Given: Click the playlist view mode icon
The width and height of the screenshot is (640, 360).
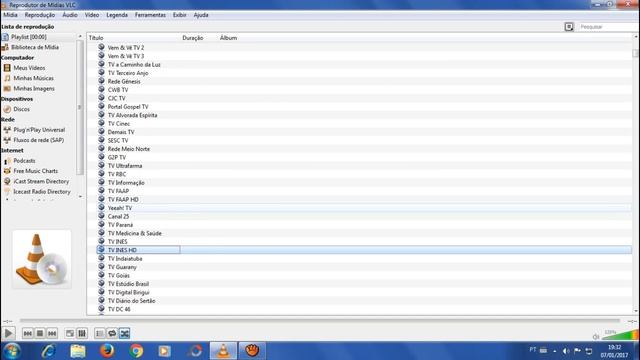Looking at the screenshot, I should point(569,27).
